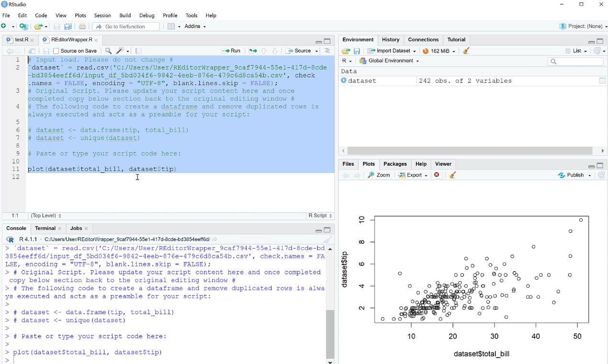The height and width of the screenshot is (364, 608).
Task: Click the Zoom plot button
Action: coord(379,175)
